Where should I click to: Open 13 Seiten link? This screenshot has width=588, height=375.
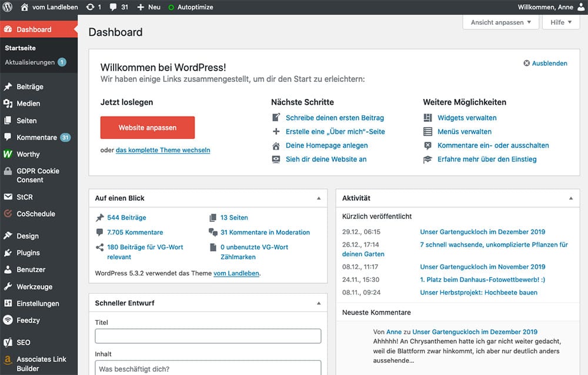[234, 217]
